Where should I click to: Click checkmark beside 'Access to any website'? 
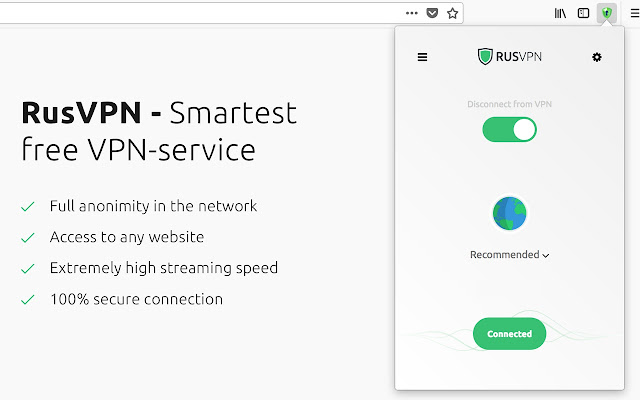pos(27,238)
